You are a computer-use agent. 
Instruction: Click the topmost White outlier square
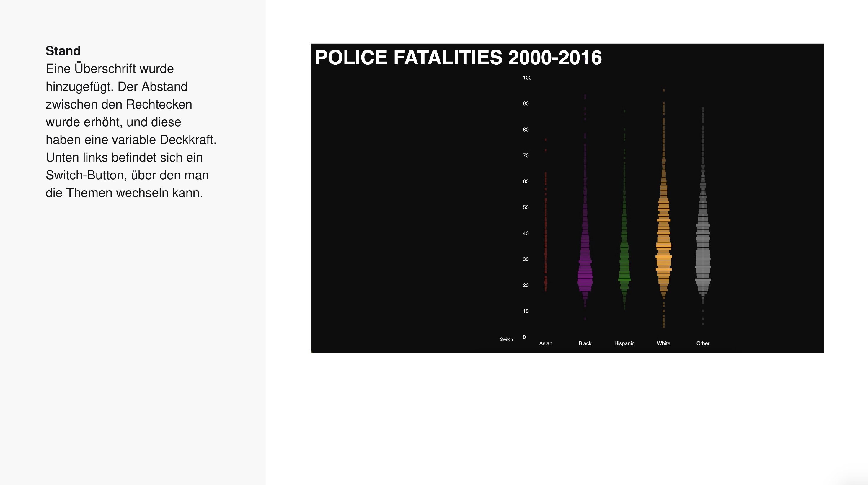coord(664,90)
